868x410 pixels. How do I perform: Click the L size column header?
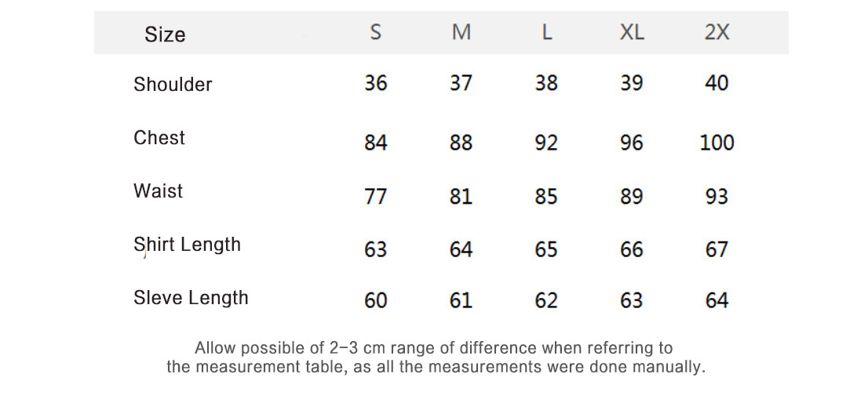[x=547, y=33]
